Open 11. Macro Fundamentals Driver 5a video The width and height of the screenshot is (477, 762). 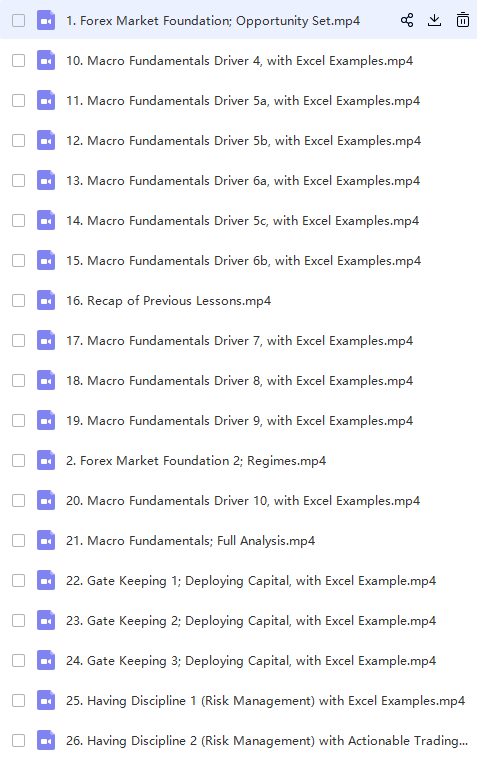pyautogui.click(x=243, y=101)
